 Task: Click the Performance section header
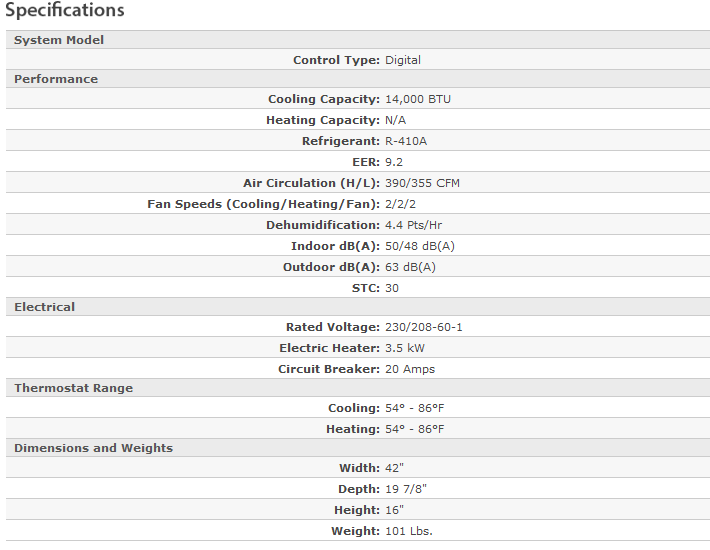coord(56,79)
